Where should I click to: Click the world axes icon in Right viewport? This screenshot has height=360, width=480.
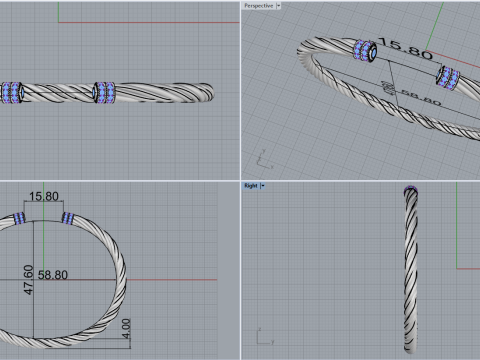click(x=265, y=336)
